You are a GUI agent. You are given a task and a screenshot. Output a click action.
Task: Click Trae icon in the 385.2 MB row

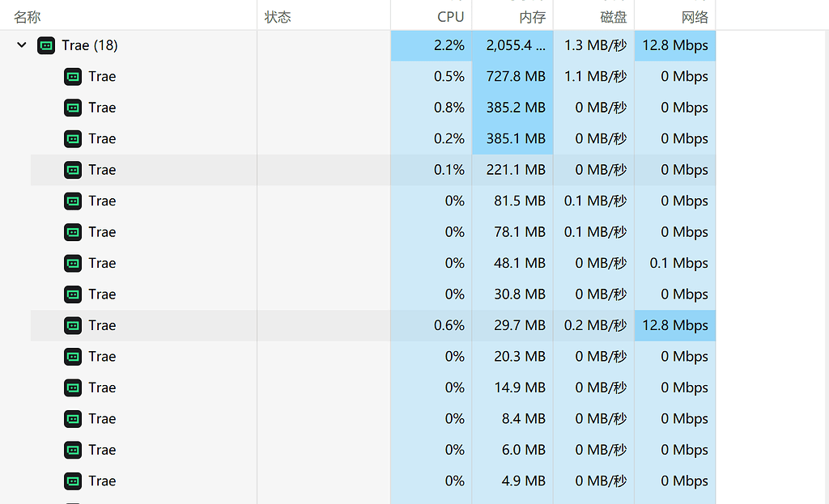[x=73, y=108]
